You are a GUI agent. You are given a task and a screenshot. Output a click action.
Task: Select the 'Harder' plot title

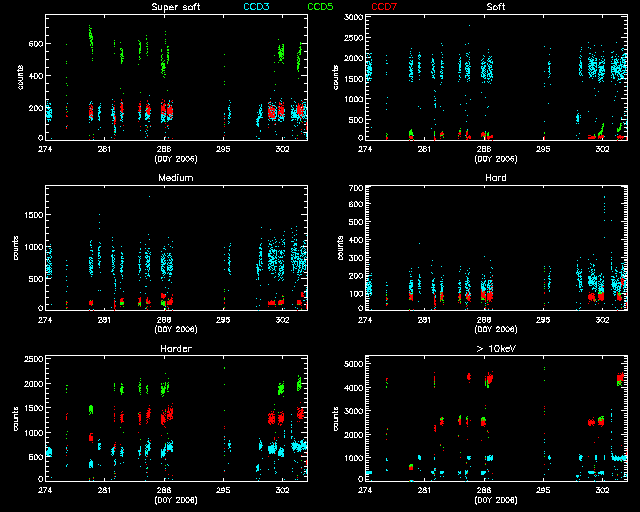tap(175, 349)
